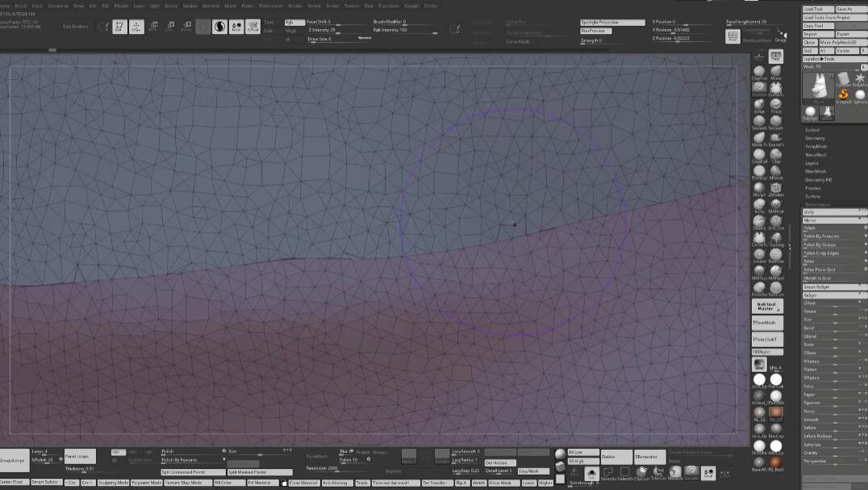The image size is (868, 490).
Task: Expand the Geometry section
Action: [x=815, y=138]
